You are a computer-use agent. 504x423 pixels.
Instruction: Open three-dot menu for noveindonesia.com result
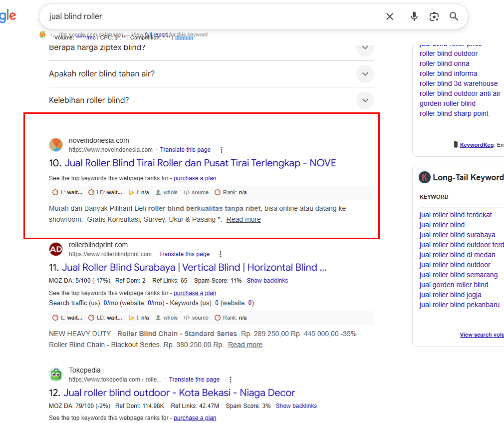point(222,150)
